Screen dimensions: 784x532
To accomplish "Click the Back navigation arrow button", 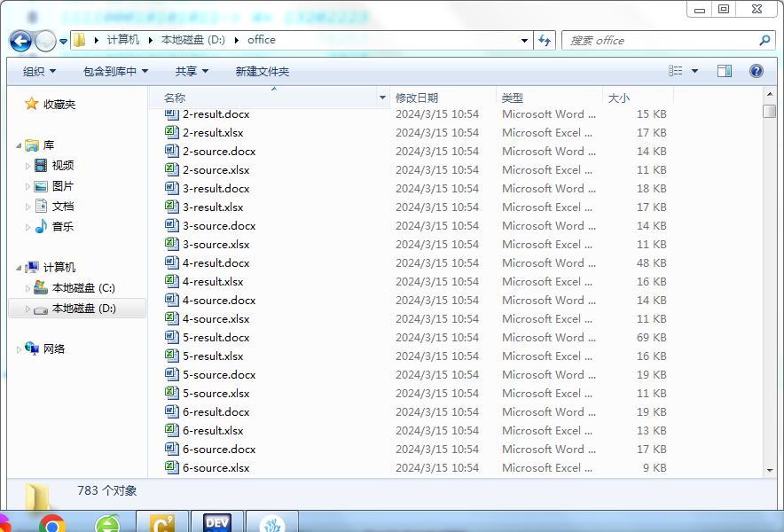I will (x=21, y=41).
